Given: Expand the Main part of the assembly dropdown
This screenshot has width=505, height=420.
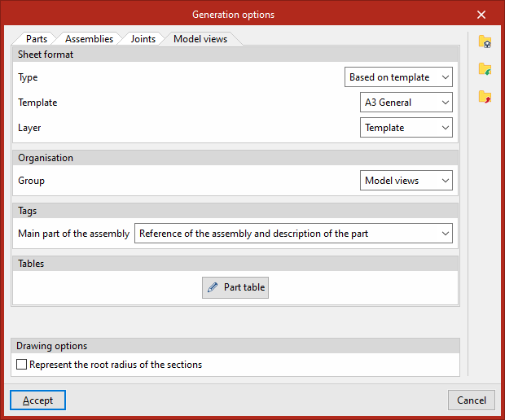Looking at the screenshot, I should tap(293, 234).
